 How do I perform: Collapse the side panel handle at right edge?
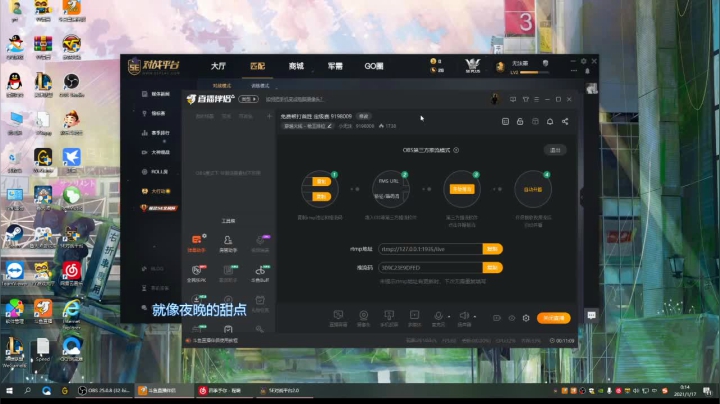582,197
